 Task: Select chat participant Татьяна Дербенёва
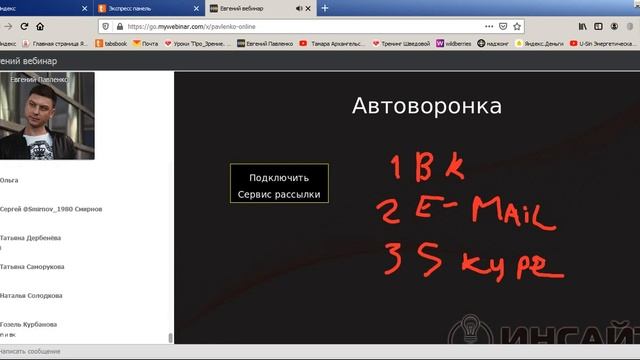(31, 238)
